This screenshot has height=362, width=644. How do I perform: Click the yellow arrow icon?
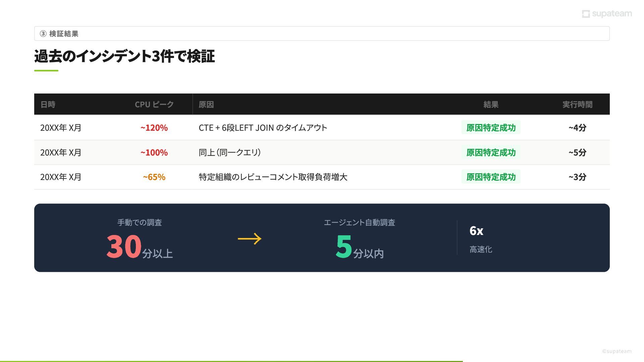point(250,239)
